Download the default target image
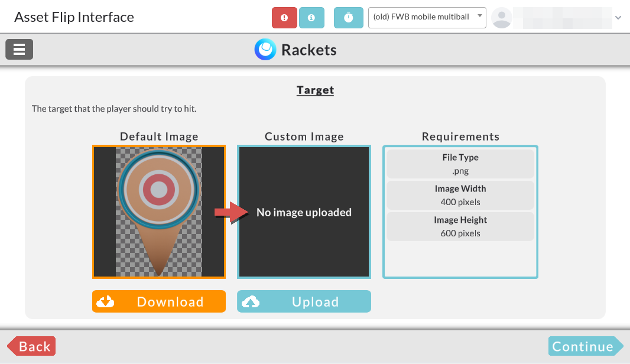Screen dimensions: 630x364 coord(158,301)
